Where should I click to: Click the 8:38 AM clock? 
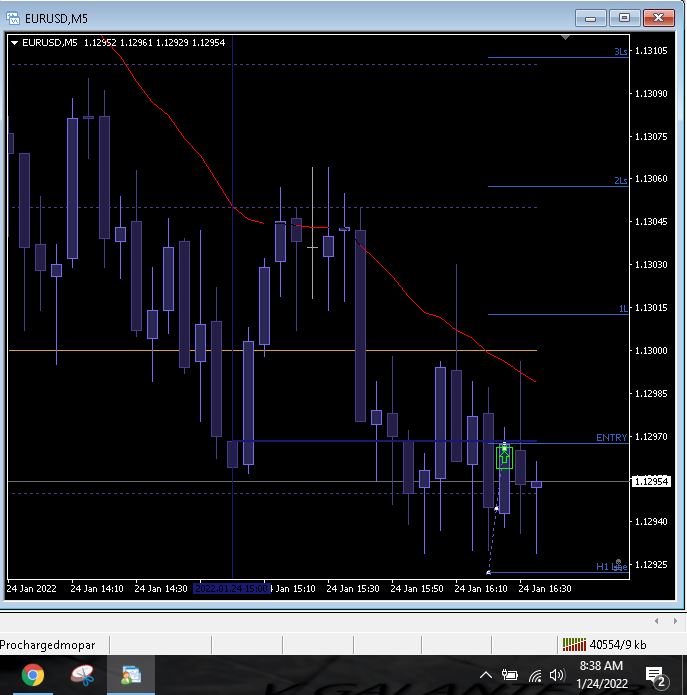point(601,665)
